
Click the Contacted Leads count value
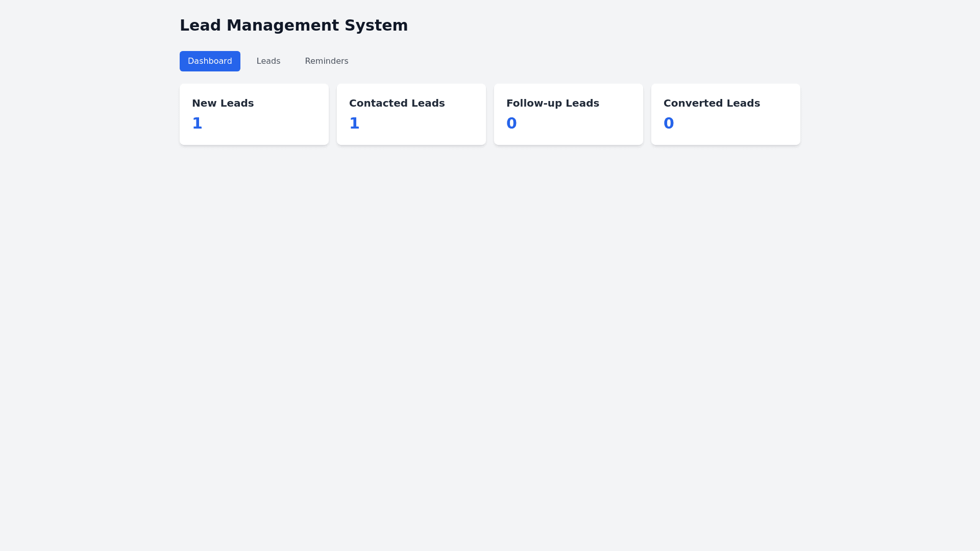(x=355, y=123)
